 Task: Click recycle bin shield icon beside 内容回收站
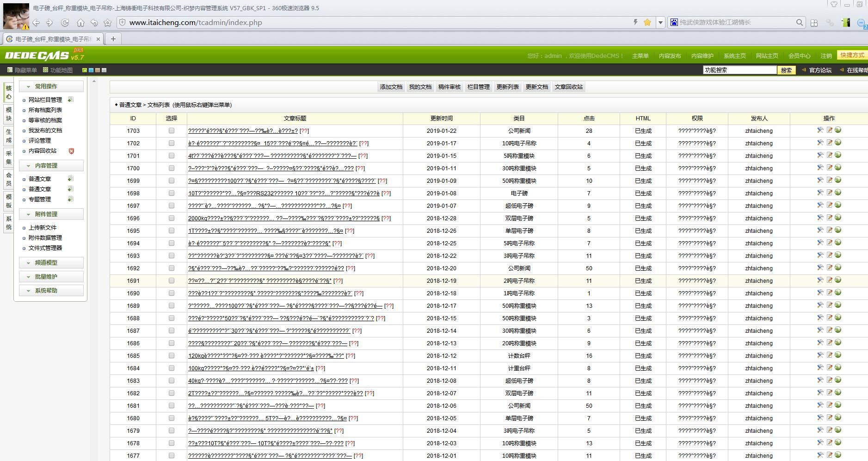point(71,151)
